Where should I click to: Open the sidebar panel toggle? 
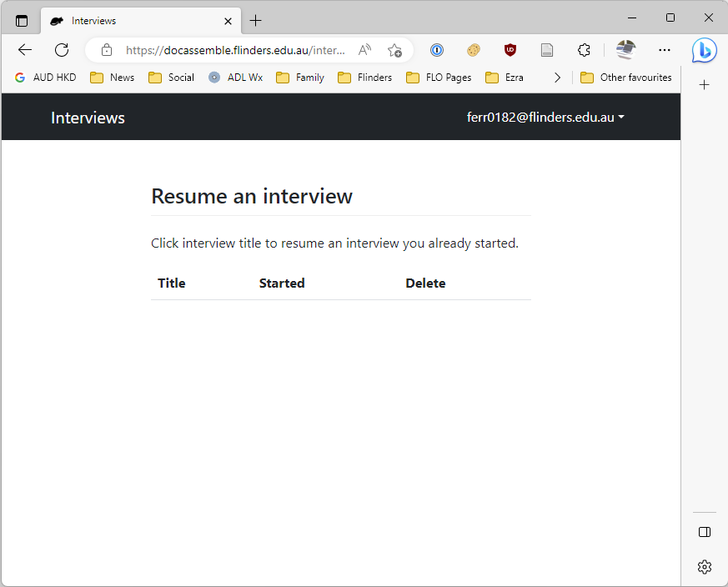[x=705, y=532]
